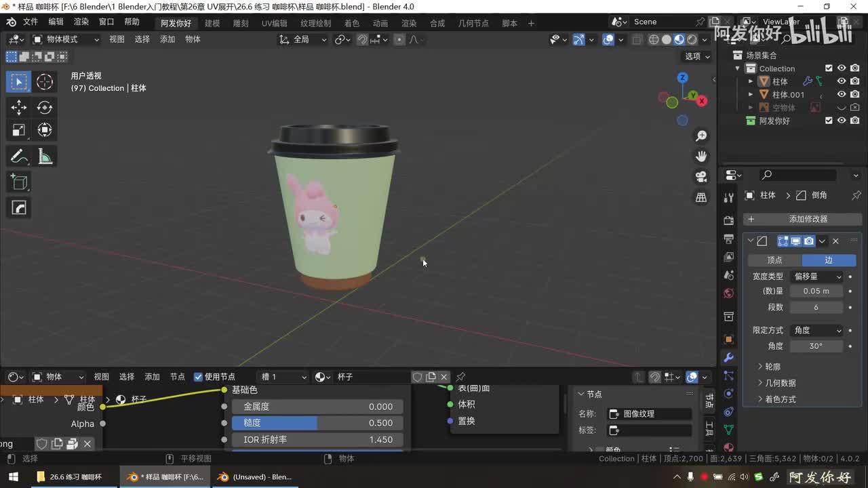Toggle bevel modifier render display
This screenshot has height=488, width=868.
[x=809, y=241]
